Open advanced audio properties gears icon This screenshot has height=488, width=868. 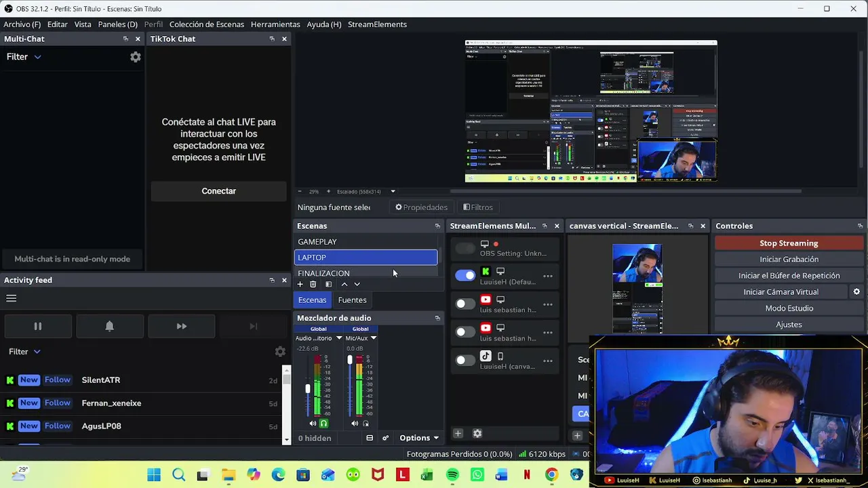(x=385, y=438)
